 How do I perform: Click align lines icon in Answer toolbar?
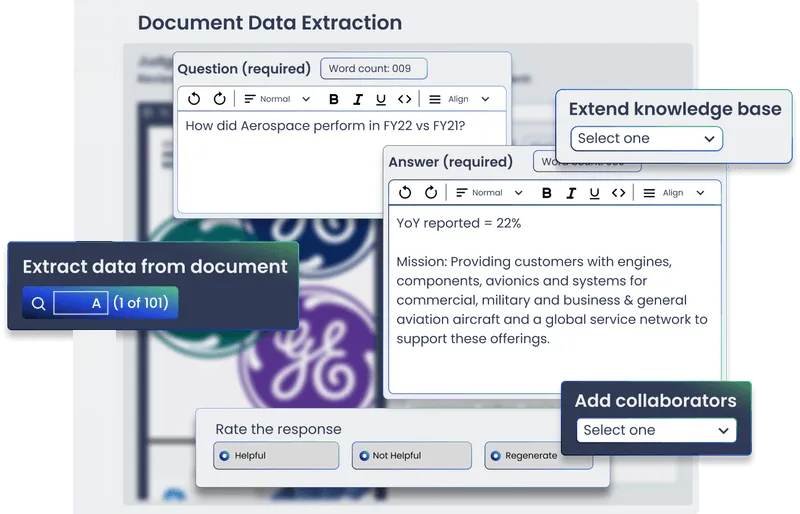(x=649, y=193)
